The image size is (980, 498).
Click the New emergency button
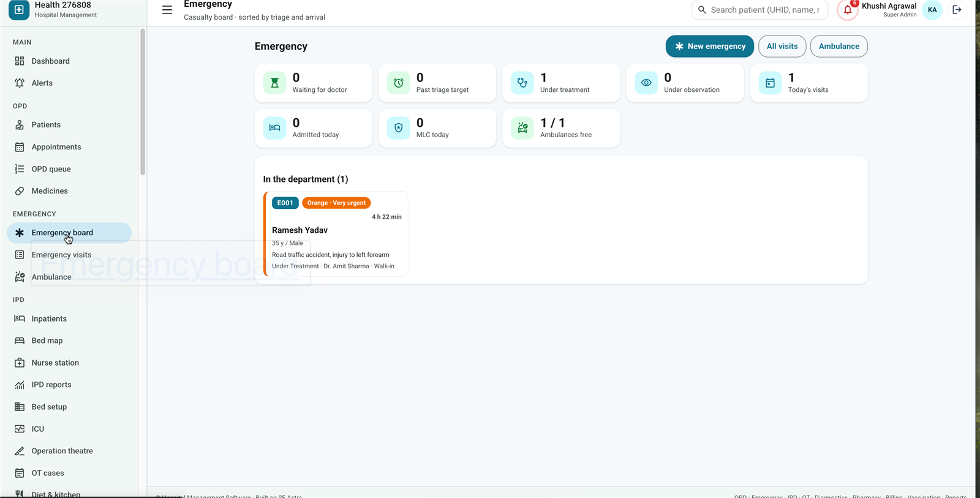coord(710,47)
